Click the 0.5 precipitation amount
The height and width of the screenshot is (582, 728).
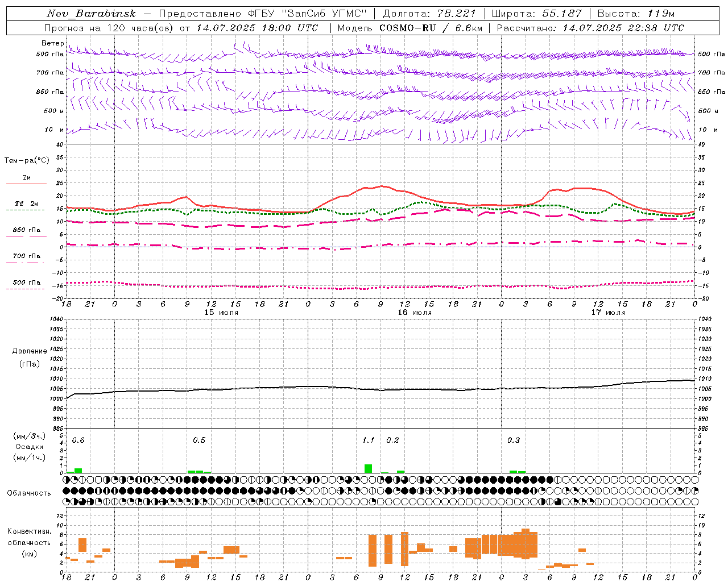(199, 440)
